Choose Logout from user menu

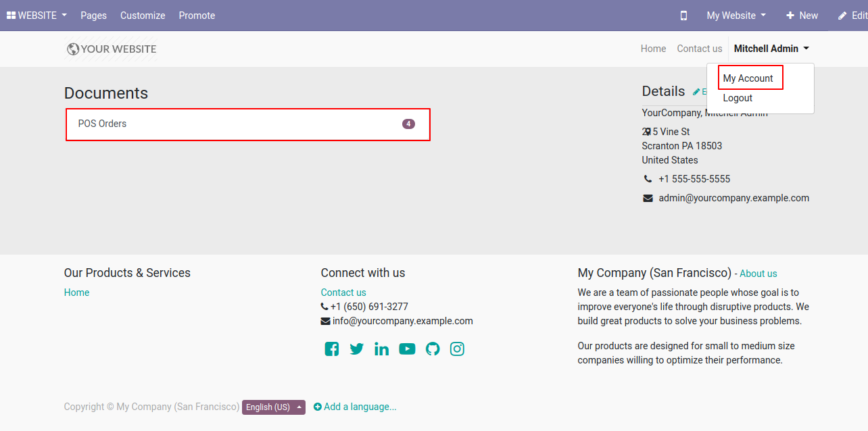click(x=738, y=98)
